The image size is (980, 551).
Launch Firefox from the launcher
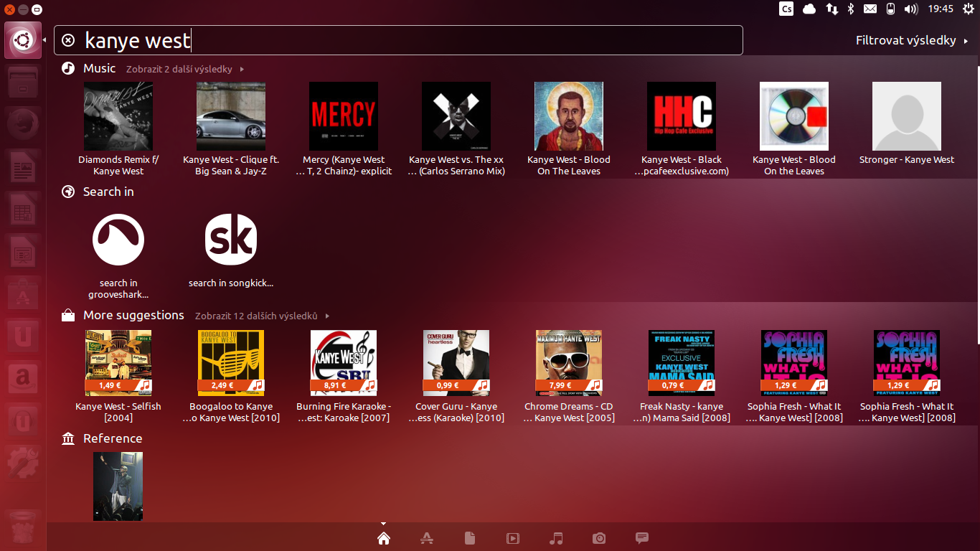point(22,123)
